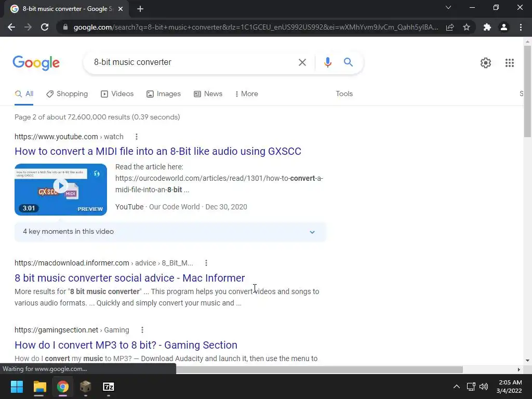Submit search with the magnifier icon
532x399 pixels.
(348, 62)
